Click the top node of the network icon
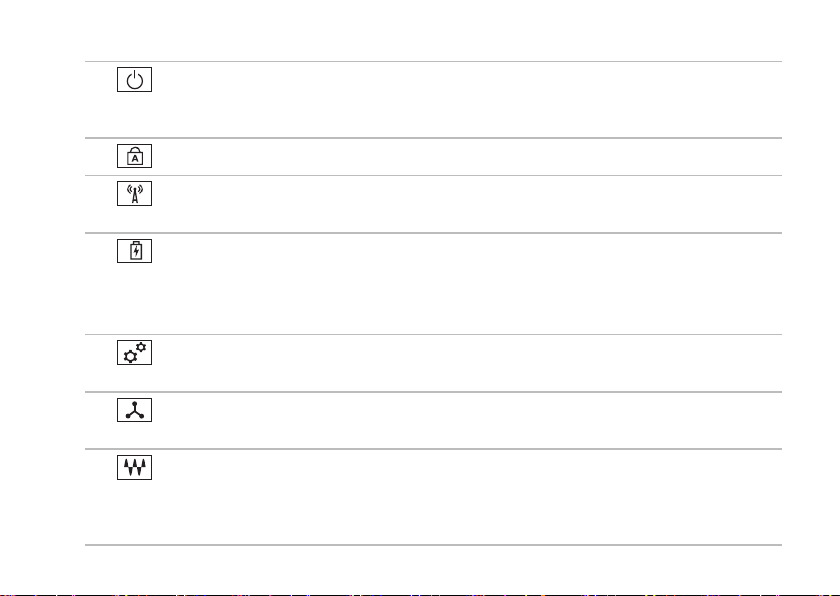Viewport: 840px width, 596px height. pos(134,403)
